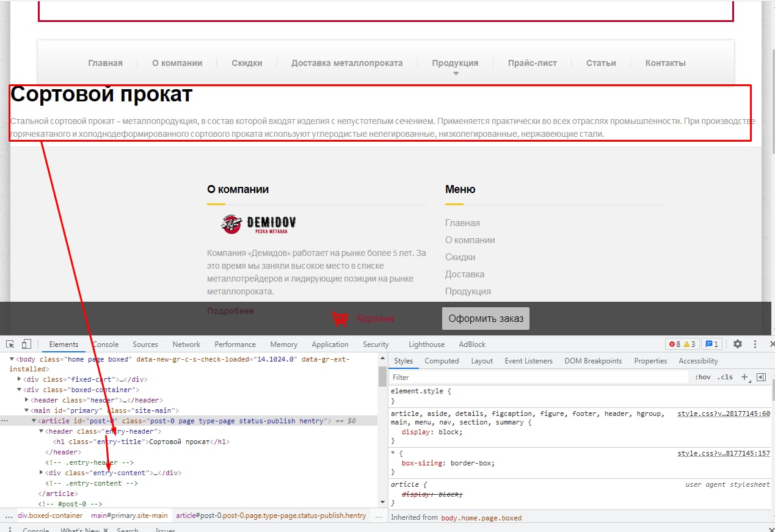Open the Контакты navigation link

[x=666, y=63]
